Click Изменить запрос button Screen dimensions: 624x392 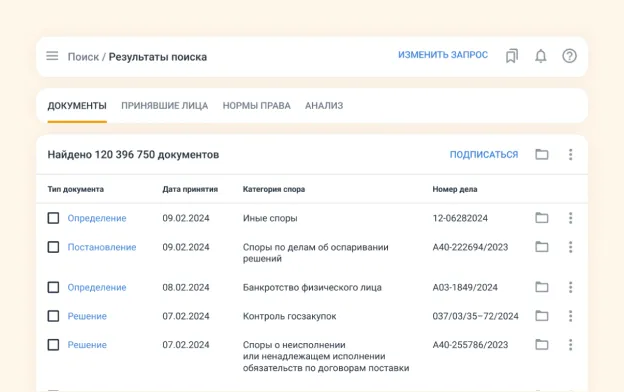[443, 55]
